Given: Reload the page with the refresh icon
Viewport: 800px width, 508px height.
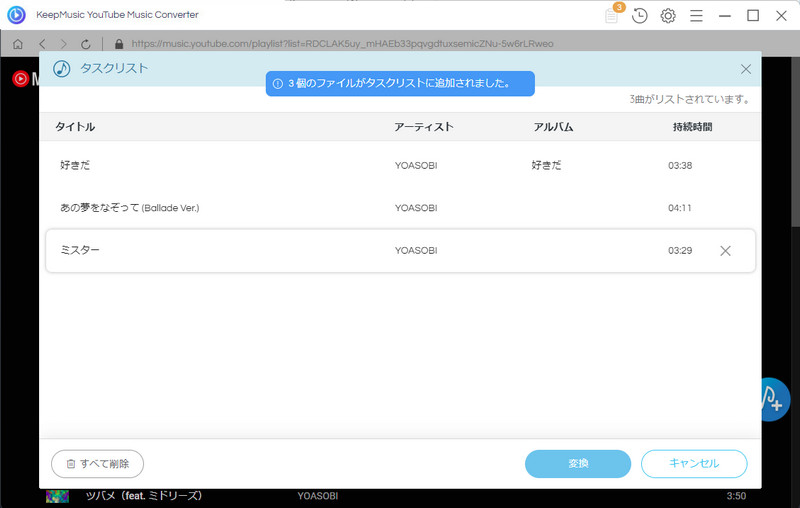Looking at the screenshot, I should (86, 44).
